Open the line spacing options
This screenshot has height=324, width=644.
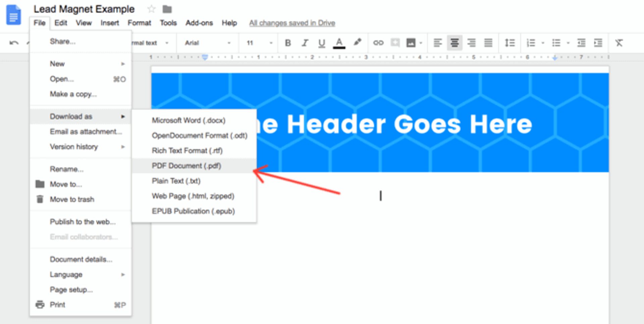(x=509, y=43)
